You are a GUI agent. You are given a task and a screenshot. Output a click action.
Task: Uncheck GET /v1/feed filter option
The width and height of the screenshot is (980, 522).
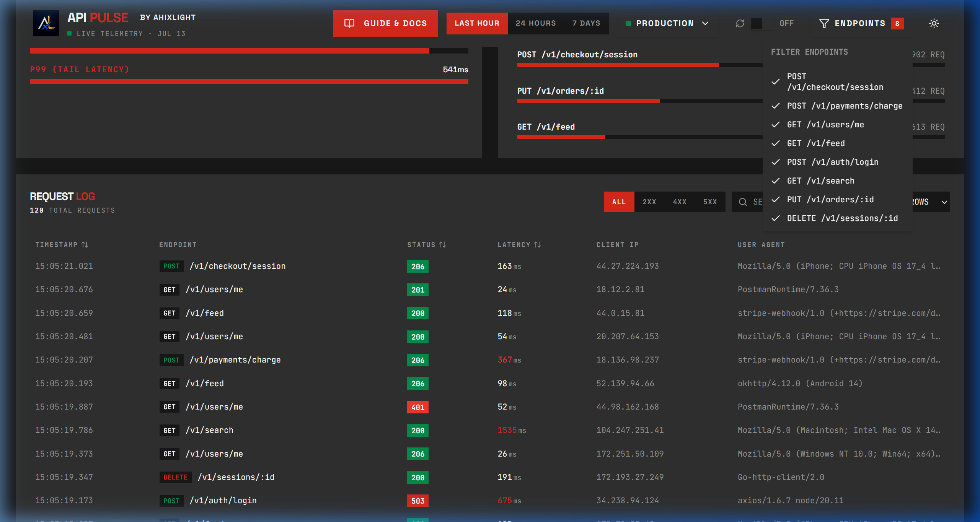click(837, 143)
